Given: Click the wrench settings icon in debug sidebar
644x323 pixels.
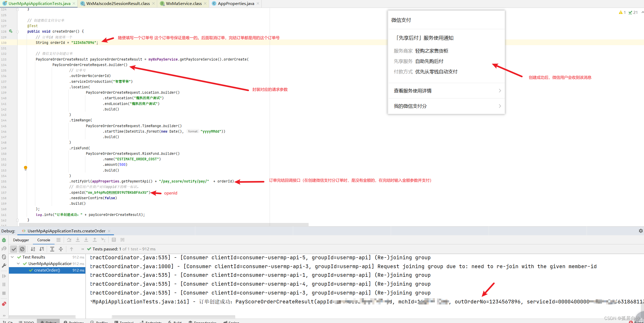Looking at the screenshot, I should click(x=4, y=266).
